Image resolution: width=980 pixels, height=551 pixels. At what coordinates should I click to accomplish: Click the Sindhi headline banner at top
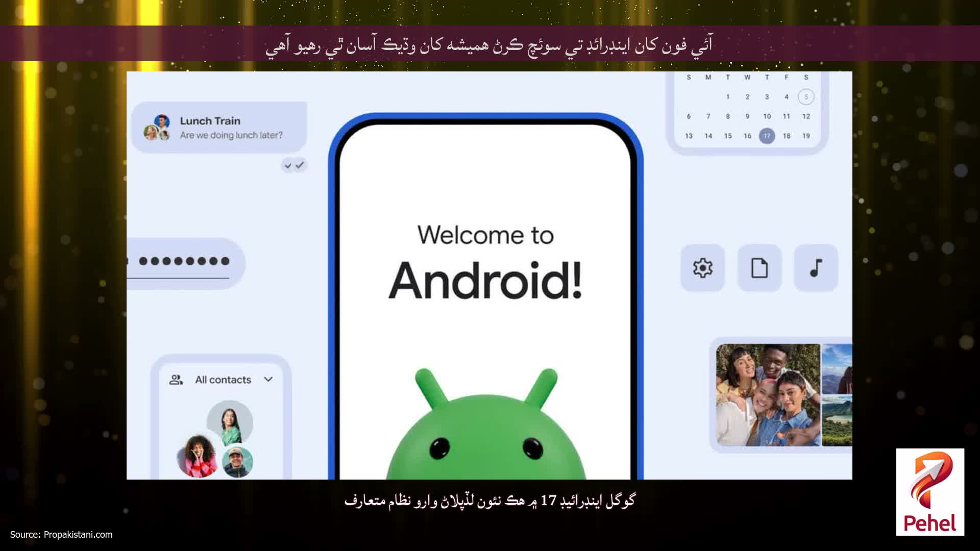coord(489,44)
